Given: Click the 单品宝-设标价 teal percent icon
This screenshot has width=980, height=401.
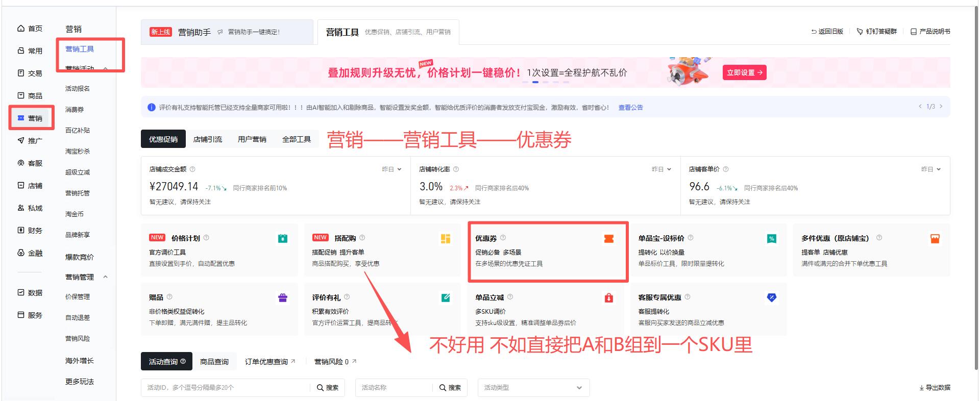Looking at the screenshot, I should tap(772, 238).
